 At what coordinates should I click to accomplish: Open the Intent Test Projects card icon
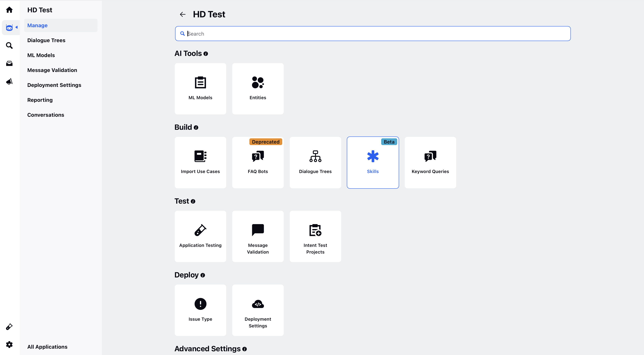click(315, 230)
